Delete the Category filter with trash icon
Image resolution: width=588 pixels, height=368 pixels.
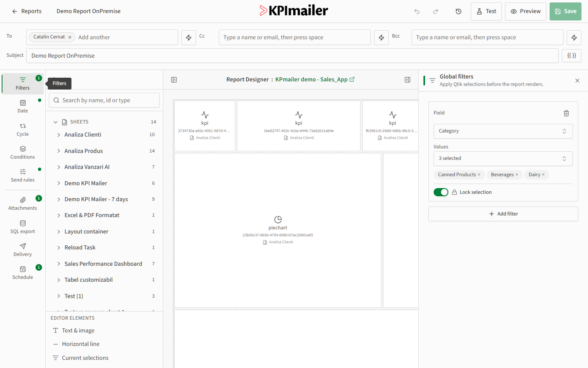point(566,113)
